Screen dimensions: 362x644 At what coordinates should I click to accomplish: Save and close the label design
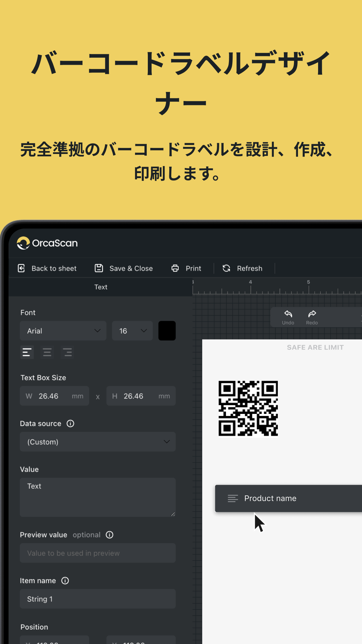coord(131,268)
